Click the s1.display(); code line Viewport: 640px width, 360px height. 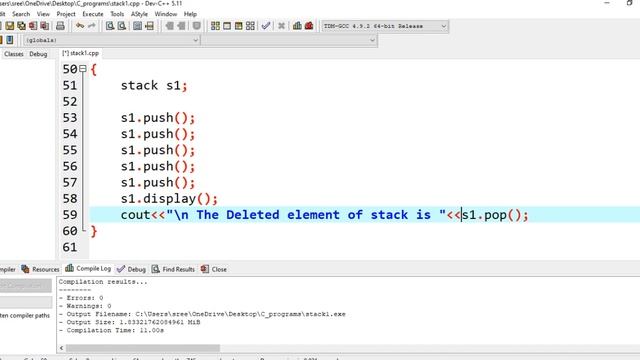pos(169,199)
